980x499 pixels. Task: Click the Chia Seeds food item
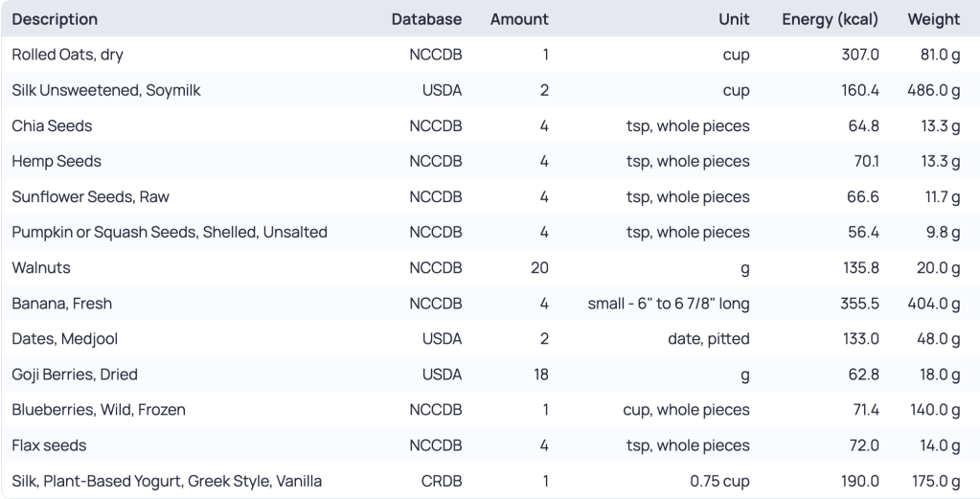point(52,125)
